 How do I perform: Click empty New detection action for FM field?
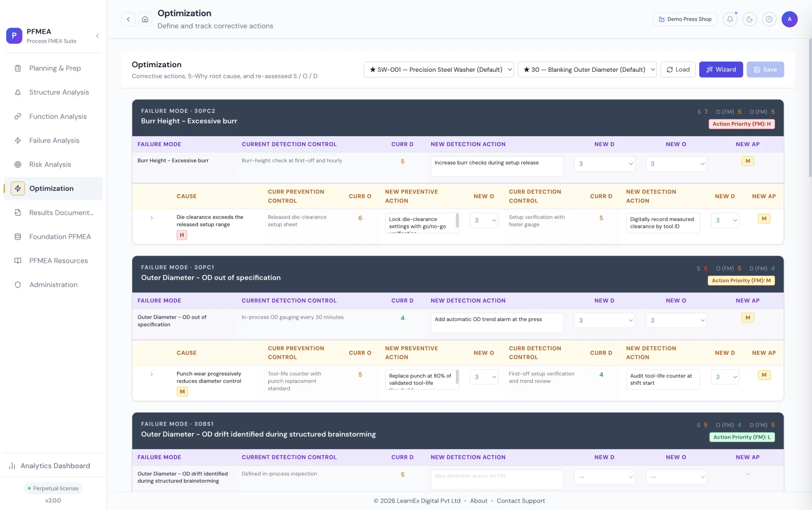pyautogui.click(x=497, y=479)
